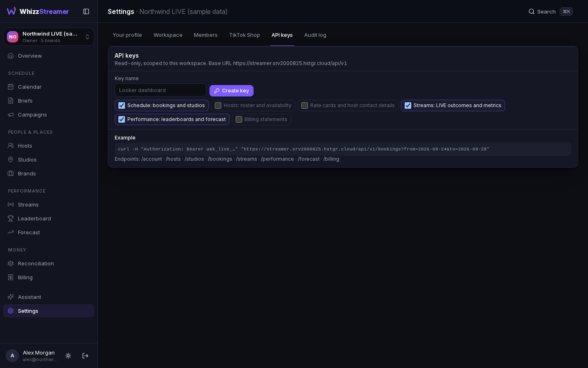
Task: Click the Base URL description text
Action: 231,63
